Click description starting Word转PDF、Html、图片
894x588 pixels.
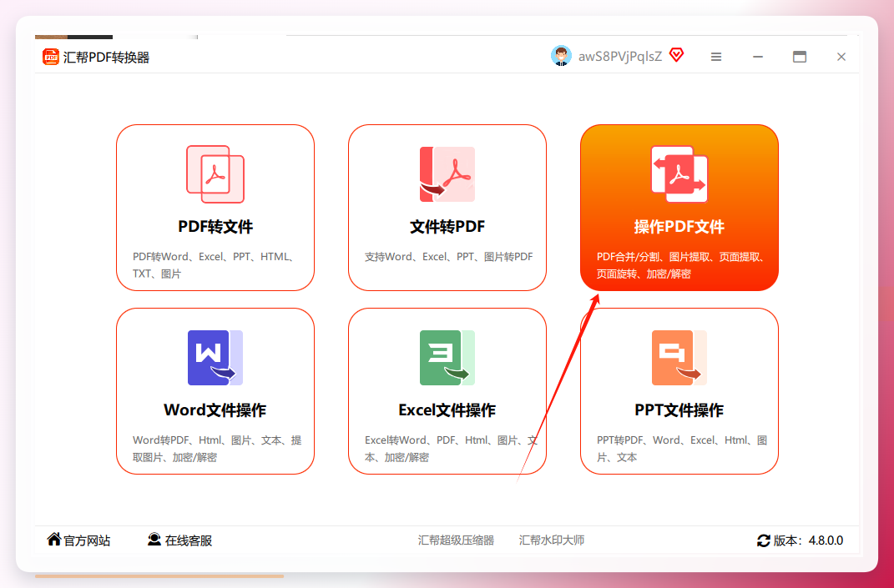coord(217,449)
